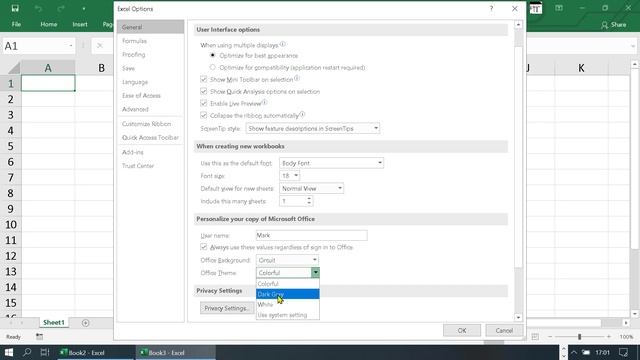
Task: Click info icon beside multiple displays label
Action: [x=282, y=44]
